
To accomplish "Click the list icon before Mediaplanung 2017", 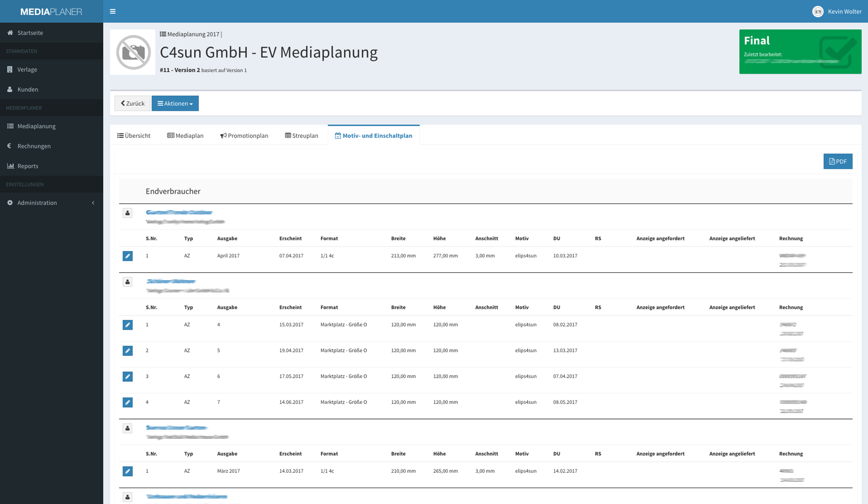I will (x=163, y=34).
